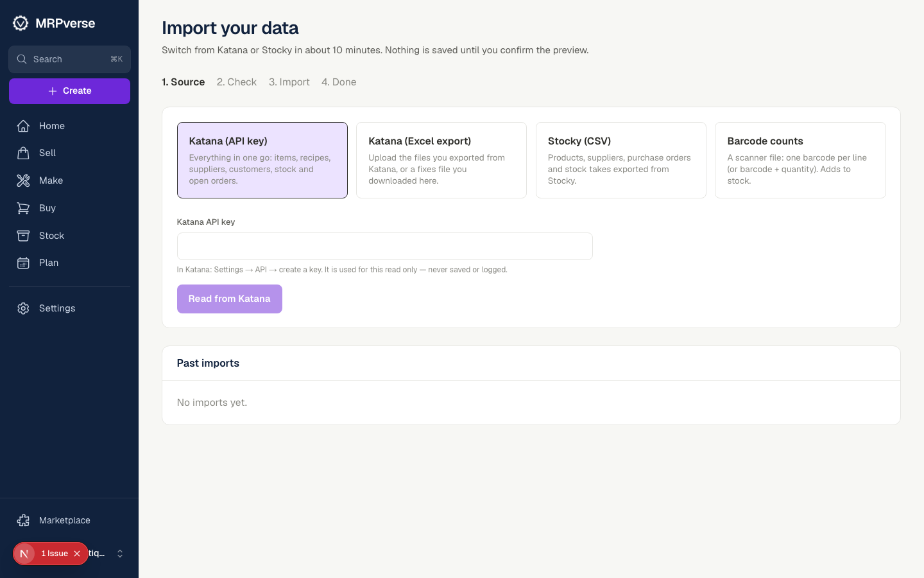Click the Sell shopping bag icon
This screenshot has height=578, width=924.
(x=23, y=153)
